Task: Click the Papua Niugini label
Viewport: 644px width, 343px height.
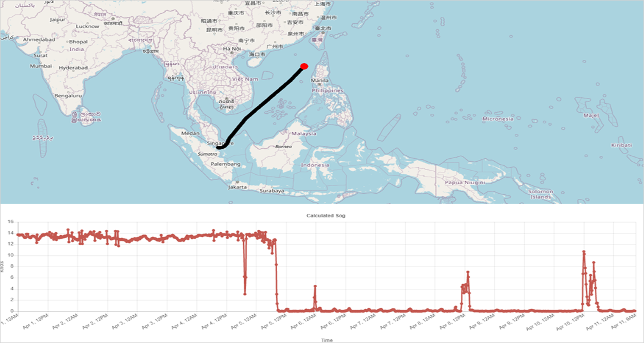Action: (x=465, y=183)
